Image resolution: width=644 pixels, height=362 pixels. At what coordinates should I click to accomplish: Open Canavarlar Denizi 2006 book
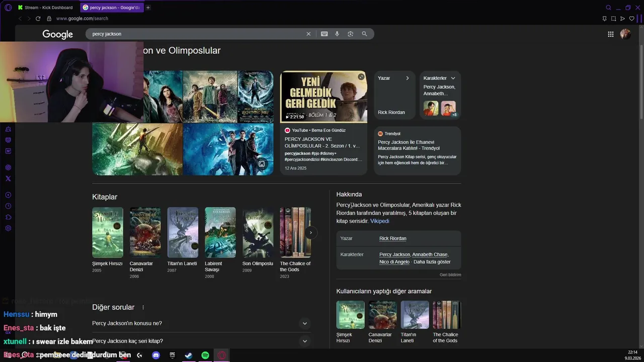pos(145,242)
